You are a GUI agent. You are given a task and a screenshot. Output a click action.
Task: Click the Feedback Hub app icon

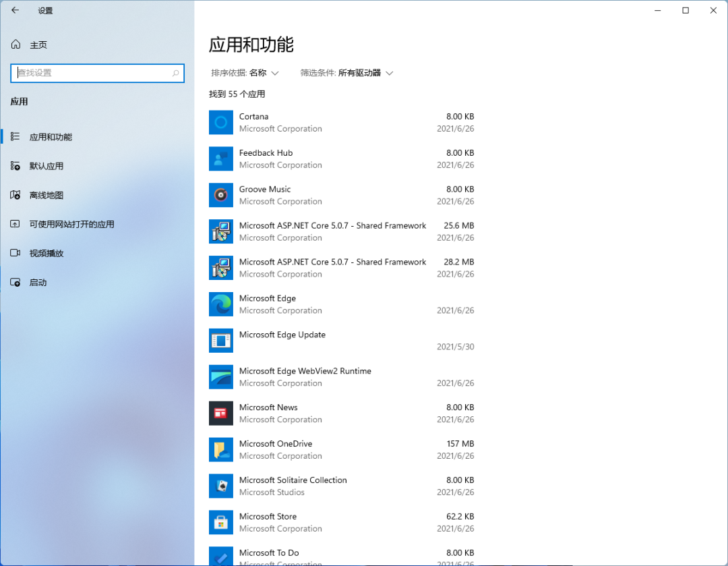[220, 159]
